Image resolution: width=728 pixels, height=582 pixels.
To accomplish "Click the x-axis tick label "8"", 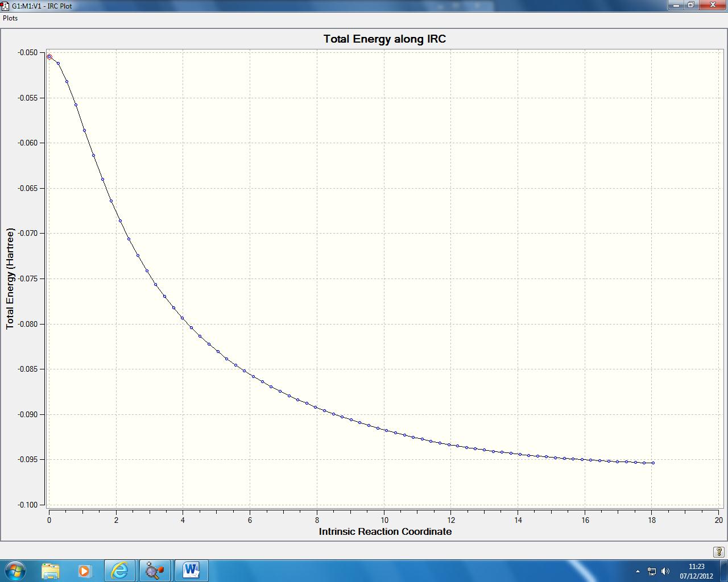I will pyautogui.click(x=317, y=520).
